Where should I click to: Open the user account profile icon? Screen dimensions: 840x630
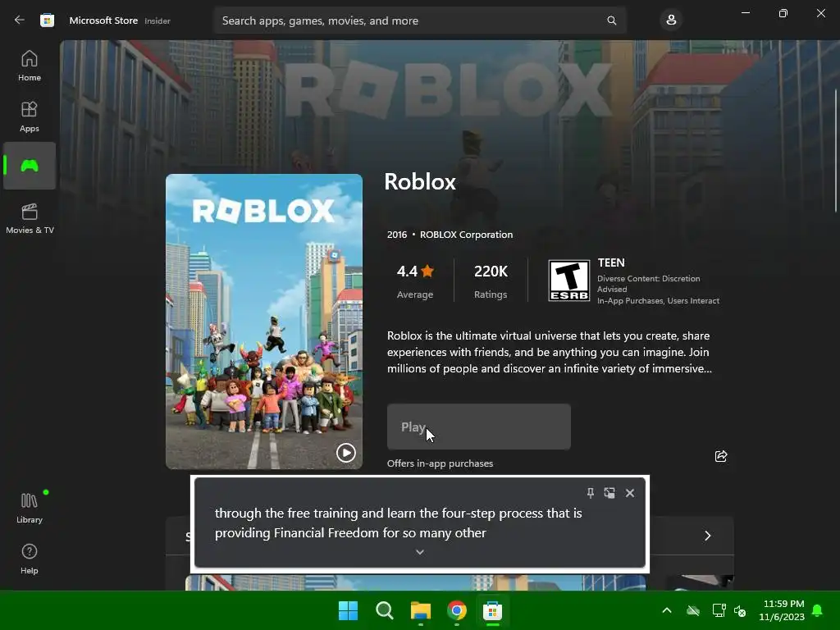(x=671, y=21)
